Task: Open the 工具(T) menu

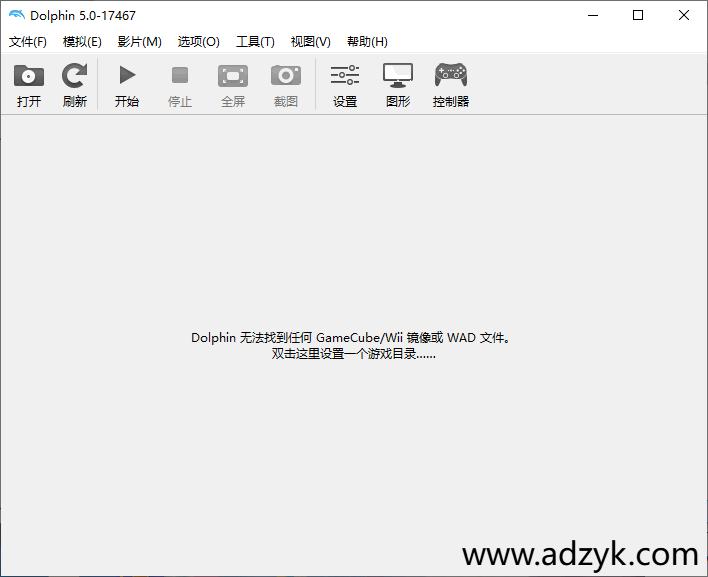Action: coord(256,42)
